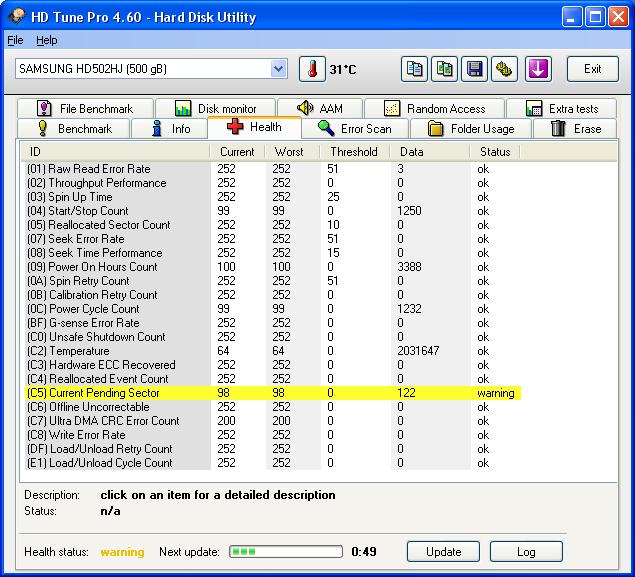Image resolution: width=635 pixels, height=577 pixels.
Task: Switch to the Benchmark tab
Action: 74,129
